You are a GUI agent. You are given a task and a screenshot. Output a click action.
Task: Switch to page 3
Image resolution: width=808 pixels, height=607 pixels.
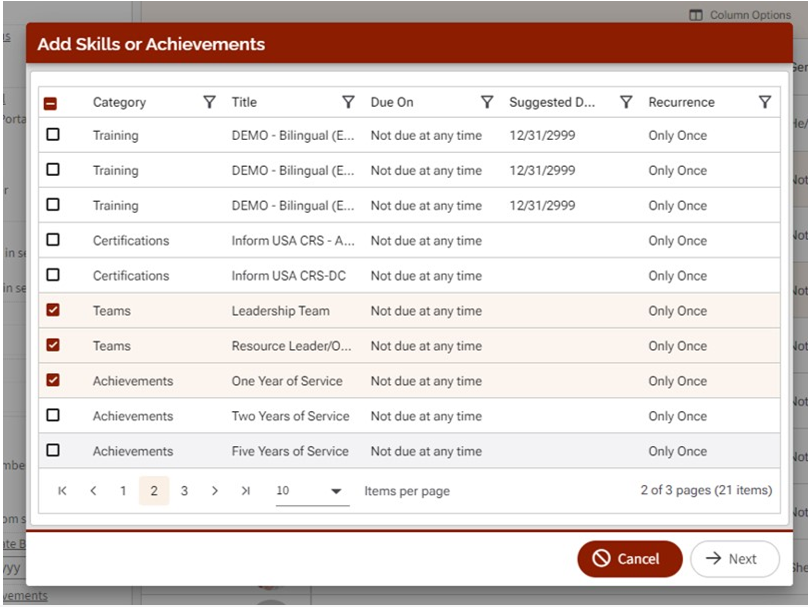184,491
